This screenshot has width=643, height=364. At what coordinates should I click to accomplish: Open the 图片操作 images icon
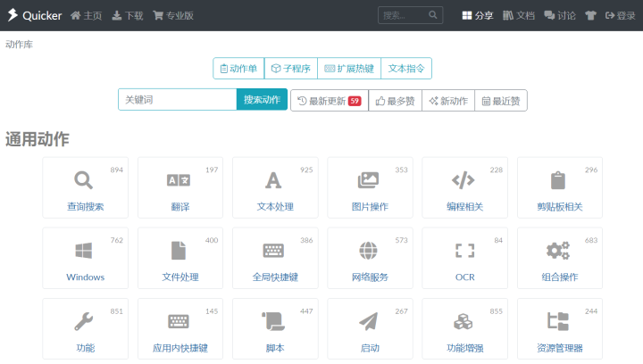pyautogui.click(x=368, y=180)
